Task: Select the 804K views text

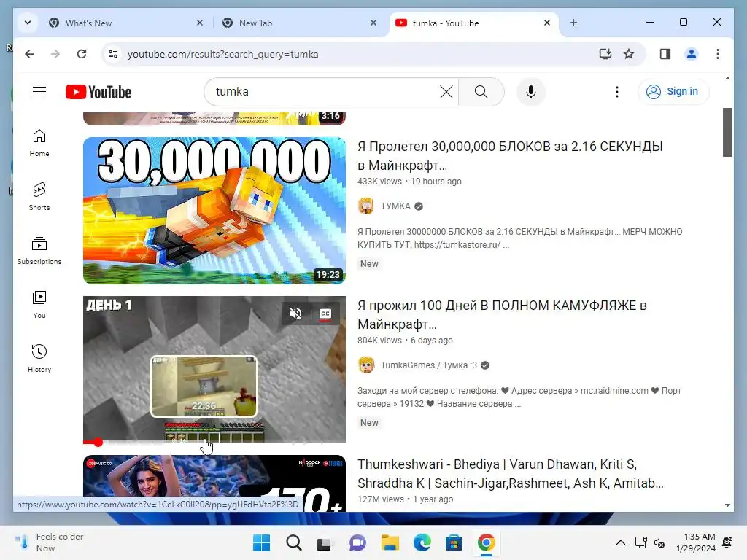Action: pos(379,341)
